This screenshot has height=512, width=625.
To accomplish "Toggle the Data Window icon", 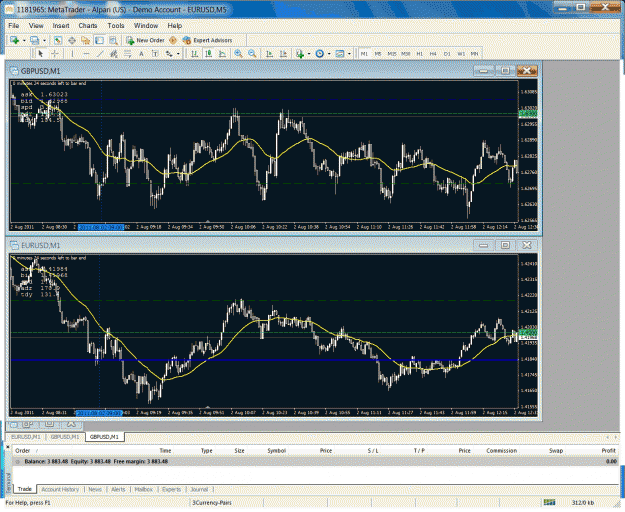I will pos(72,40).
